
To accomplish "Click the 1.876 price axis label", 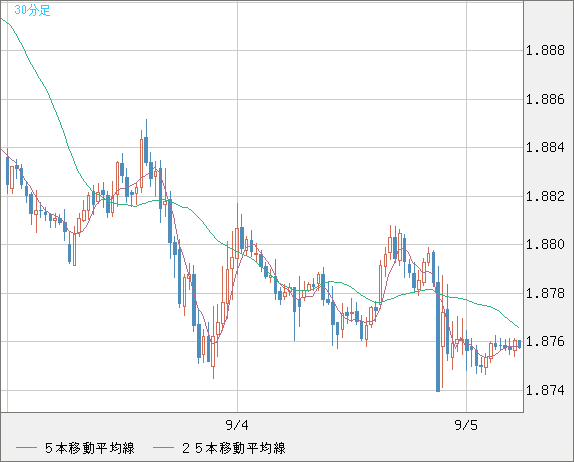I will pos(545,342).
